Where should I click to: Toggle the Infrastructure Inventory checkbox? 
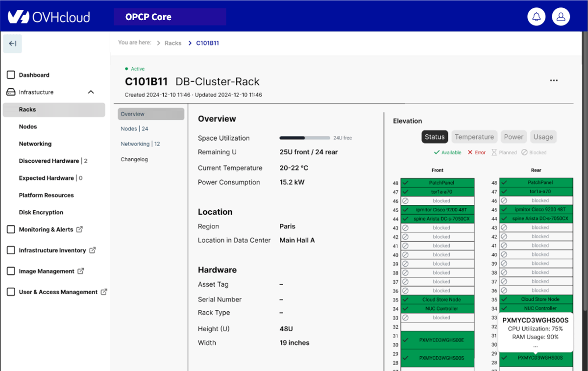point(11,250)
